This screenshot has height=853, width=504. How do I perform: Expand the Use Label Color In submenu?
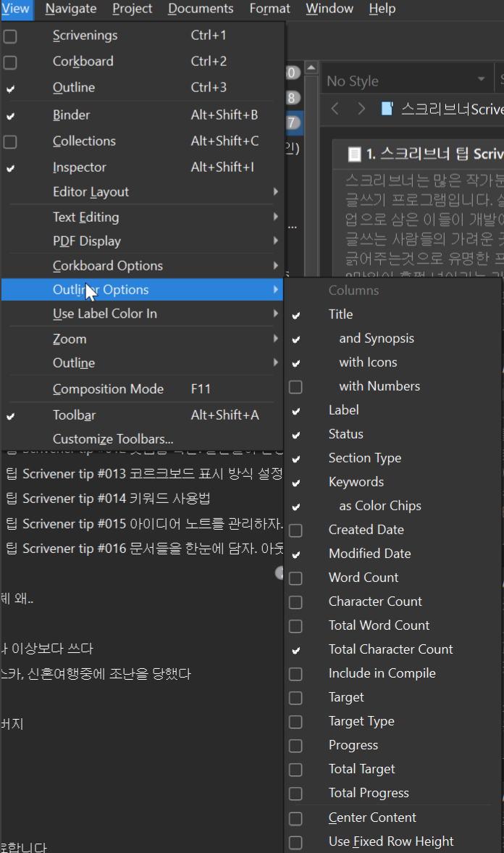142,313
